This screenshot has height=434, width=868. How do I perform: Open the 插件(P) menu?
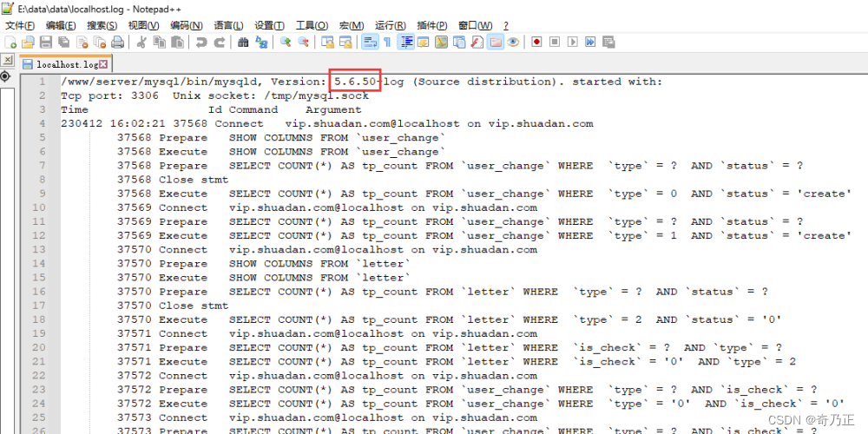tap(432, 25)
